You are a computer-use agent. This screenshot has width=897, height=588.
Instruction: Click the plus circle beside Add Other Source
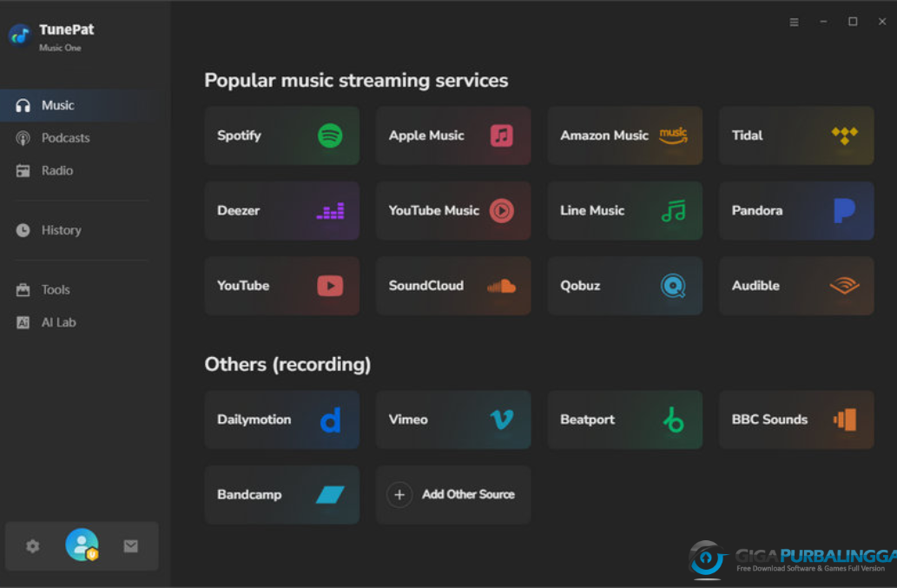tap(399, 495)
